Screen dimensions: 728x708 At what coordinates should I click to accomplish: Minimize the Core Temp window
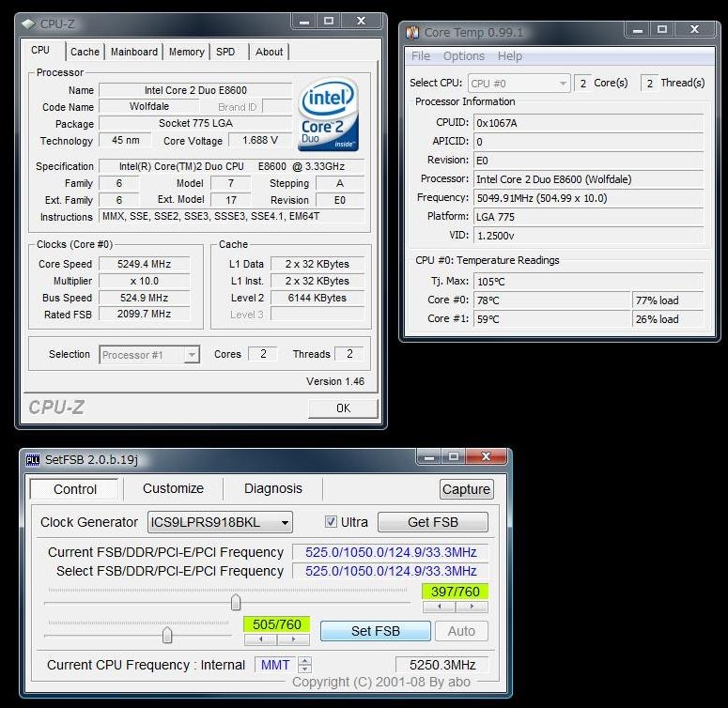coord(638,30)
